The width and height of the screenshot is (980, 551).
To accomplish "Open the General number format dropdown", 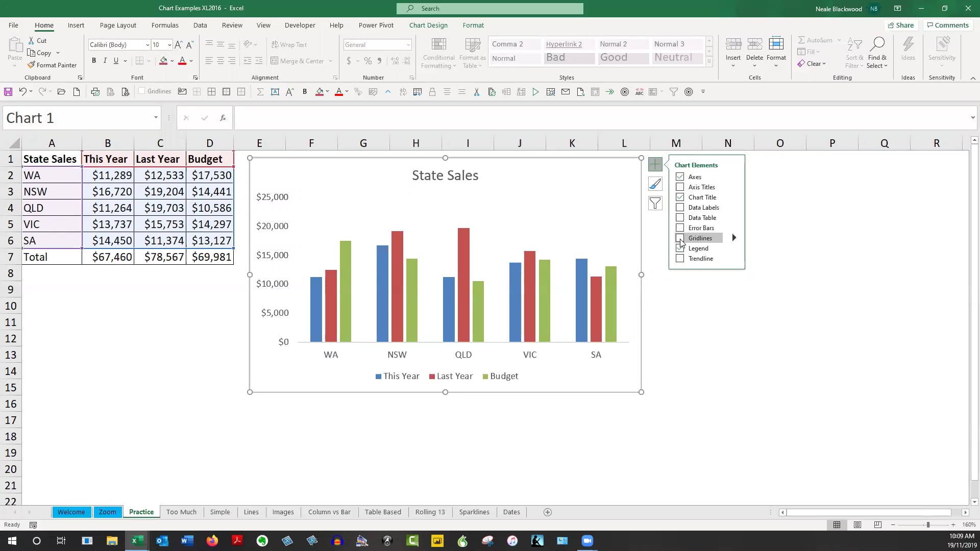I will point(408,44).
